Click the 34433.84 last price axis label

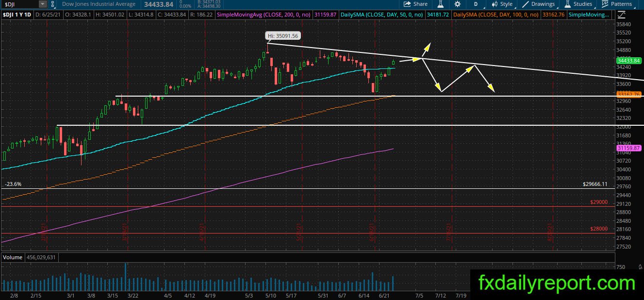(x=629, y=61)
